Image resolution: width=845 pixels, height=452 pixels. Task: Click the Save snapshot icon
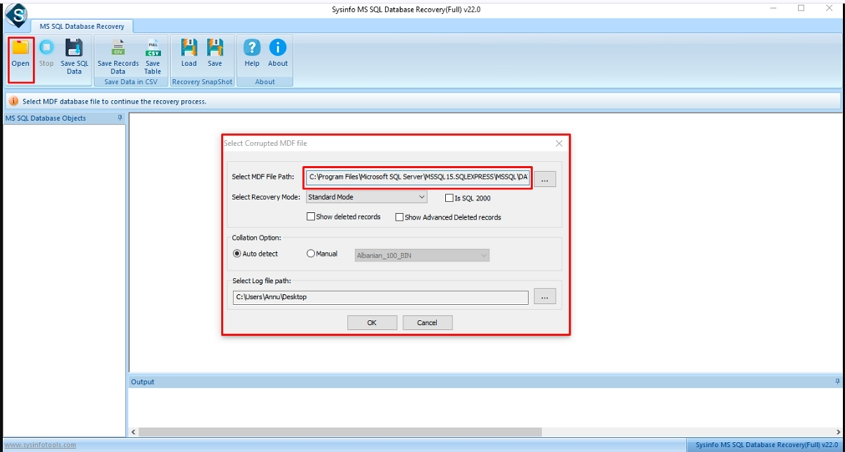coord(215,49)
